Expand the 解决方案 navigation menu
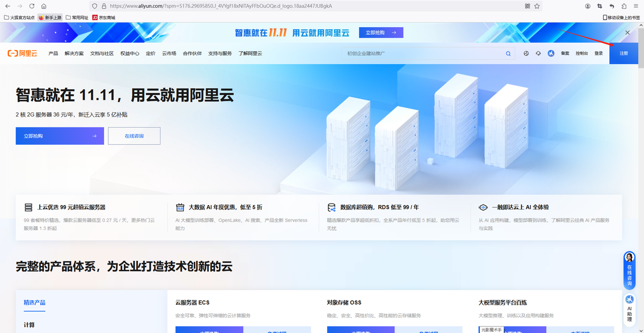The image size is (644, 333). pos(74,53)
